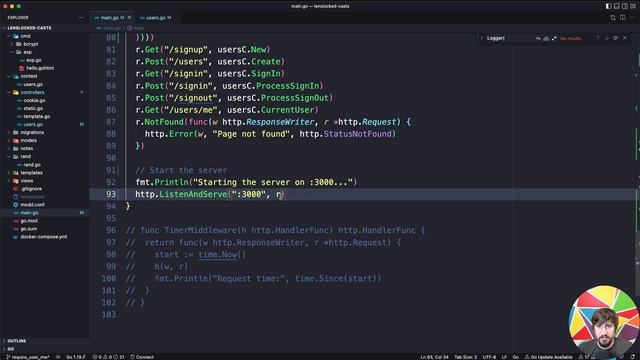
Task: Click Ln 93, Col 34 cursor position
Action: pyautogui.click(x=434, y=357)
